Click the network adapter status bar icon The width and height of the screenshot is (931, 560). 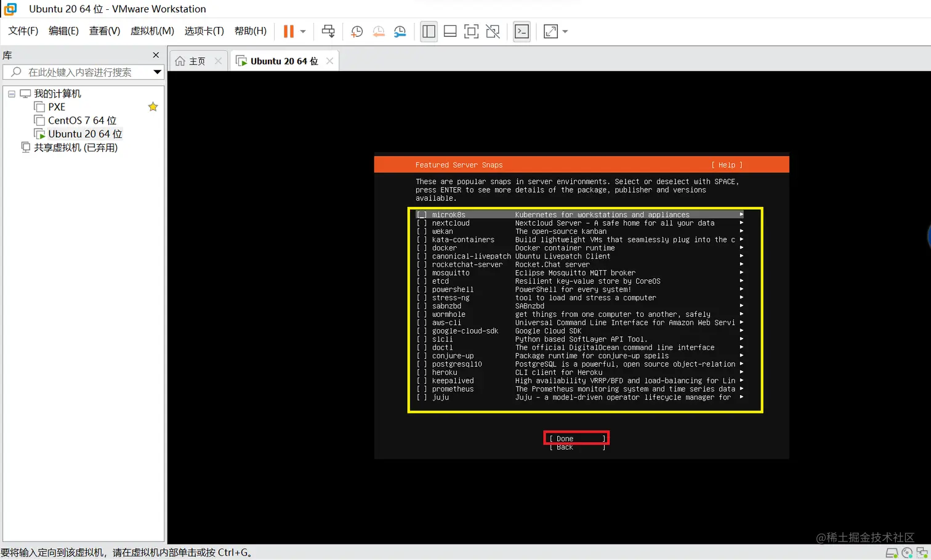click(922, 553)
